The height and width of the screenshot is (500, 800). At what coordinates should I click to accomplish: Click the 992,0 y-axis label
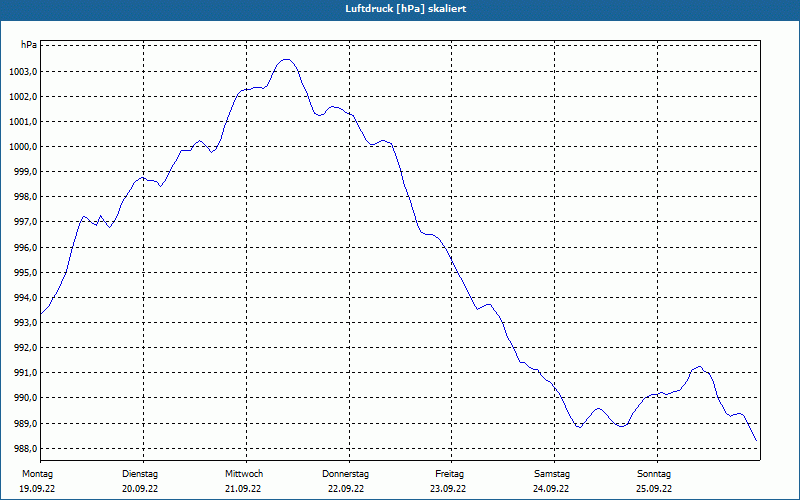[x=25, y=347]
